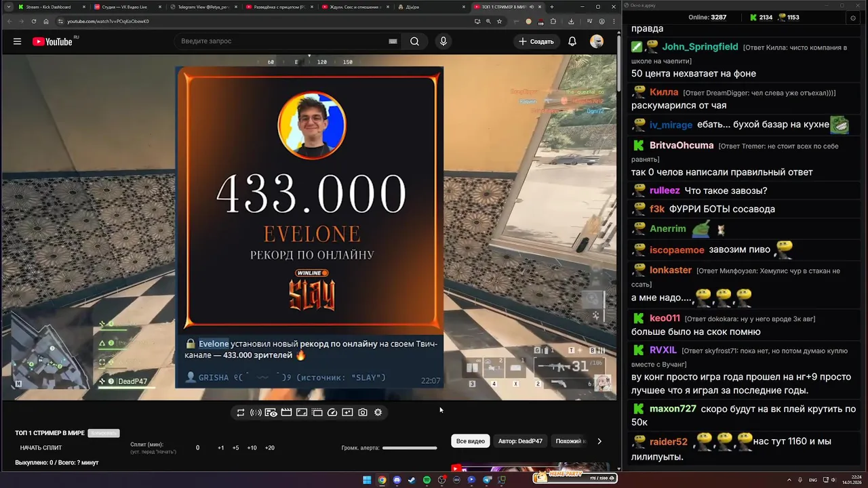Add +10 minutes to split

(252, 447)
